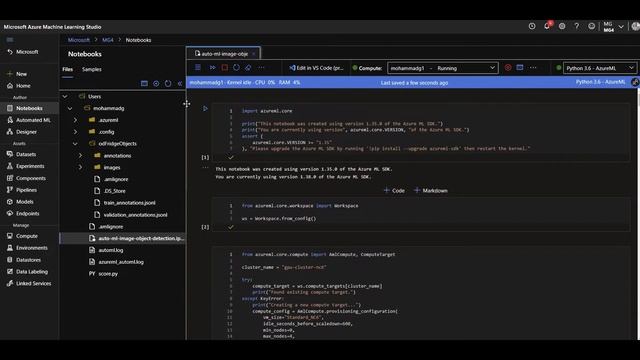This screenshot has height=360, width=640.
Task: Toggle the hamburger navigation menu
Action: pos(10,40)
